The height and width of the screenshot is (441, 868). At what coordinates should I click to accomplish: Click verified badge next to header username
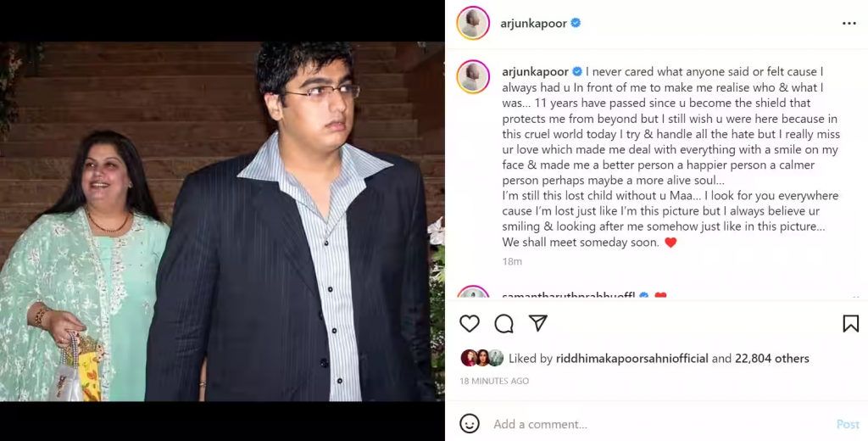[576, 23]
